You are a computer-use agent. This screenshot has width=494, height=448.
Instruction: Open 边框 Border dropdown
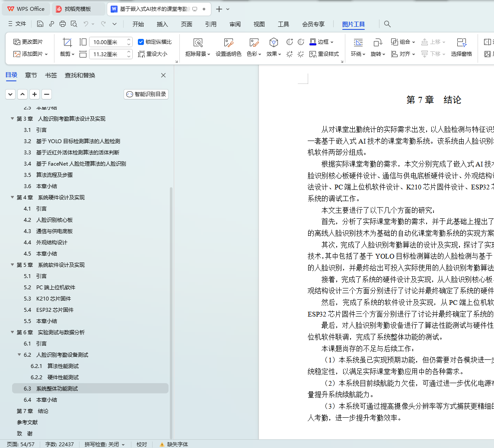click(x=322, y=42)
